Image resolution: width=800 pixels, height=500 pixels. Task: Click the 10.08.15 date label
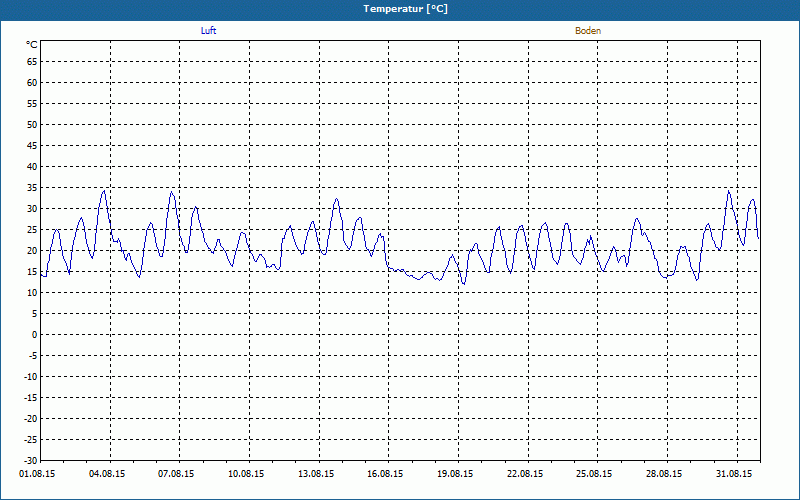246,474
